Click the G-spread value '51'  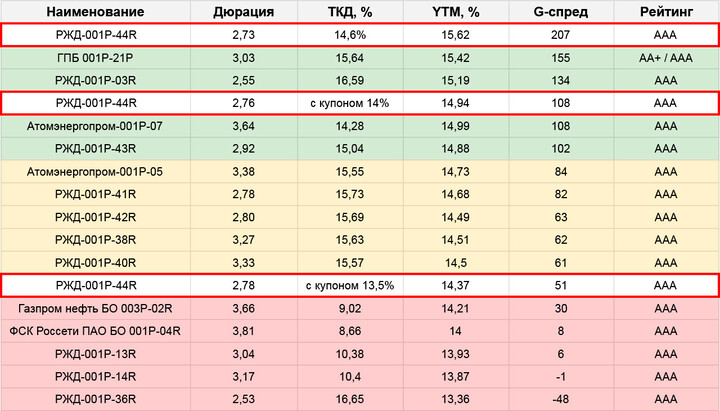[561, 286]
